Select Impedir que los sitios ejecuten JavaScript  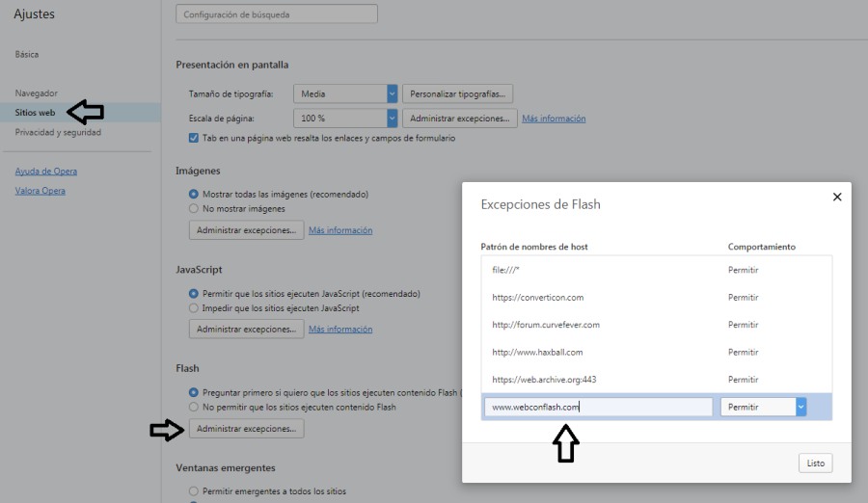pyautogui.click(x=193, y=307)
